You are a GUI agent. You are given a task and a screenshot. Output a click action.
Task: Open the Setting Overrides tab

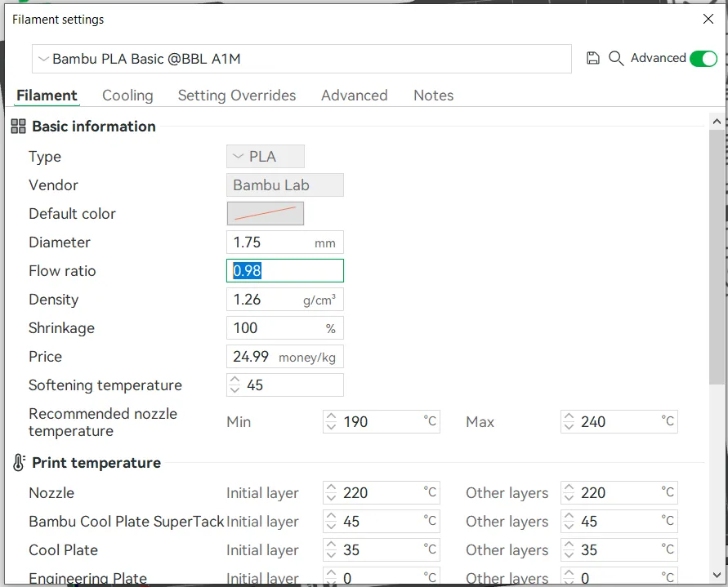click(237, 96)
